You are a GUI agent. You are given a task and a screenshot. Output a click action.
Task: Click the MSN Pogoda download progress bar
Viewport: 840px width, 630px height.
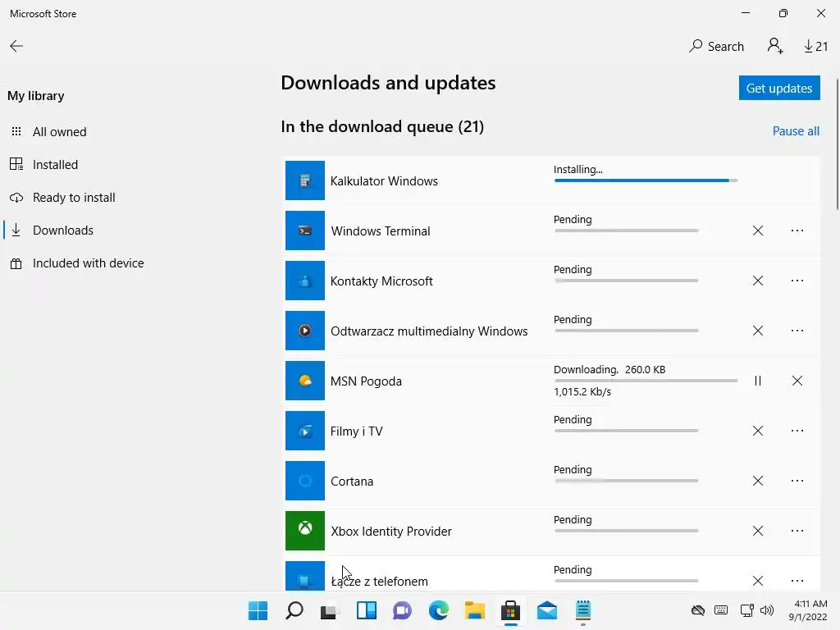pos(646,381)
